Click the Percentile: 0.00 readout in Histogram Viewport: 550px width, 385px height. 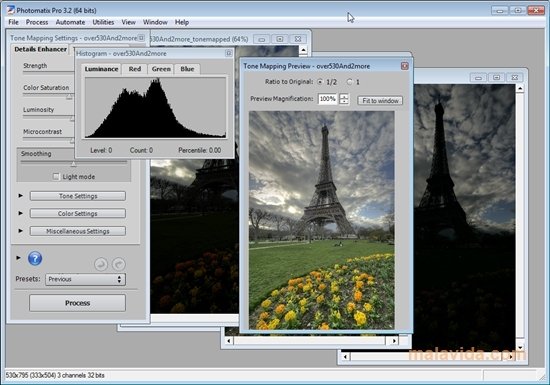coord(200,150)
